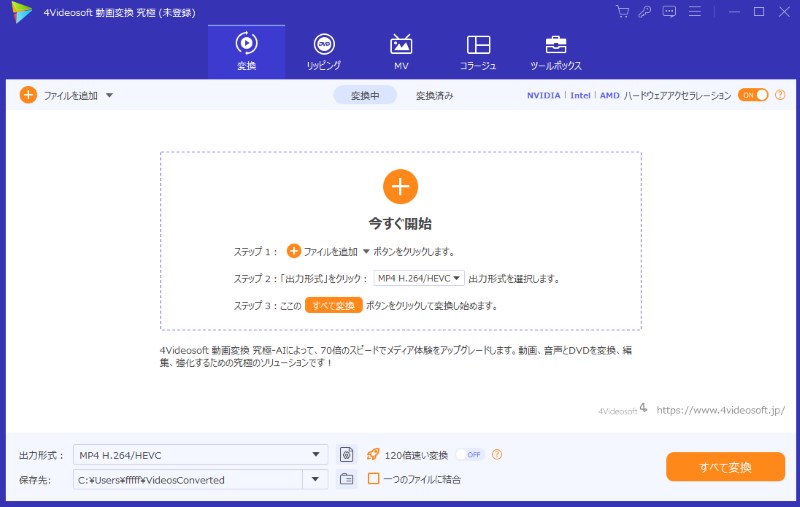Click the 4Videosoft app logo in title bar
Screen dimensions: 800x507
[x=22, y=12]
